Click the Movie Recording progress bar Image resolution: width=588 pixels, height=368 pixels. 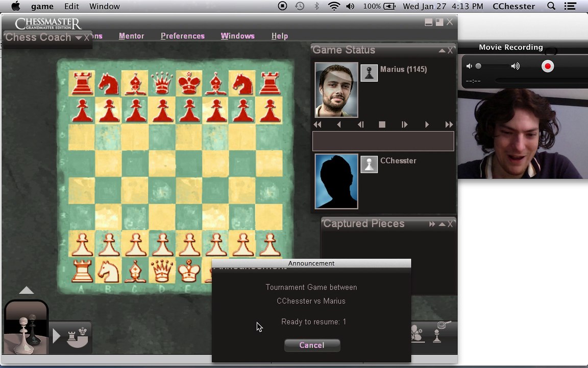pyautogui.click(x=542, y=80)
